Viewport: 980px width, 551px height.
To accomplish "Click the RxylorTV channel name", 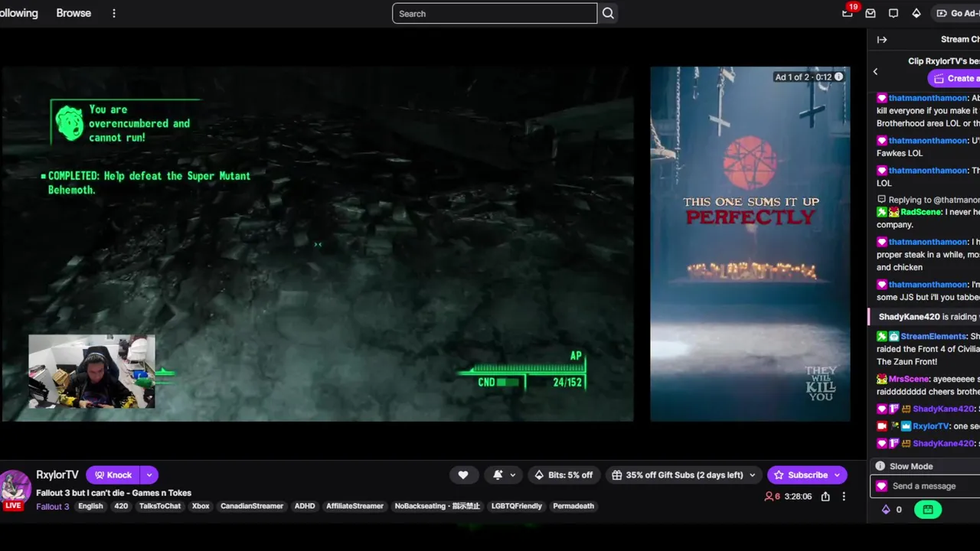I will click(57, 474).
